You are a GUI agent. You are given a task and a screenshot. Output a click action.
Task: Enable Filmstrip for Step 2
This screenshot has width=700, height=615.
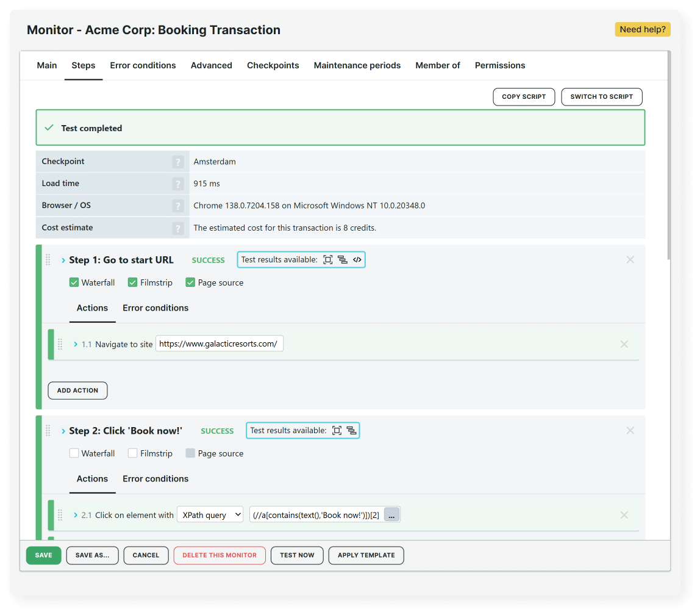[x=132, y=453]
